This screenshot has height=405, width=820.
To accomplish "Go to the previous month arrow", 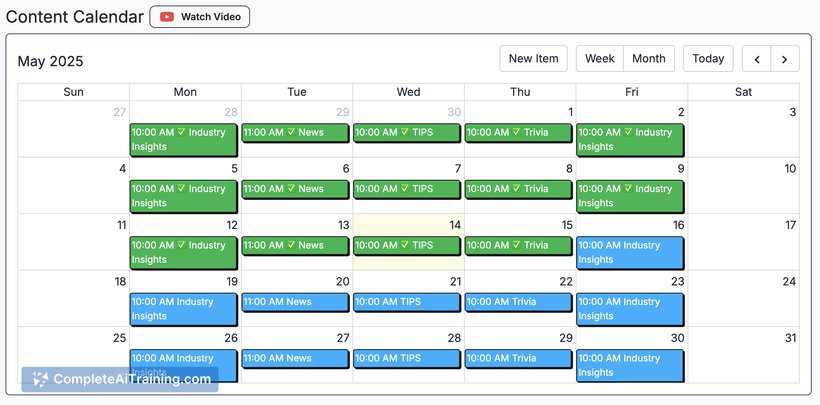I will tap(757, 59).
